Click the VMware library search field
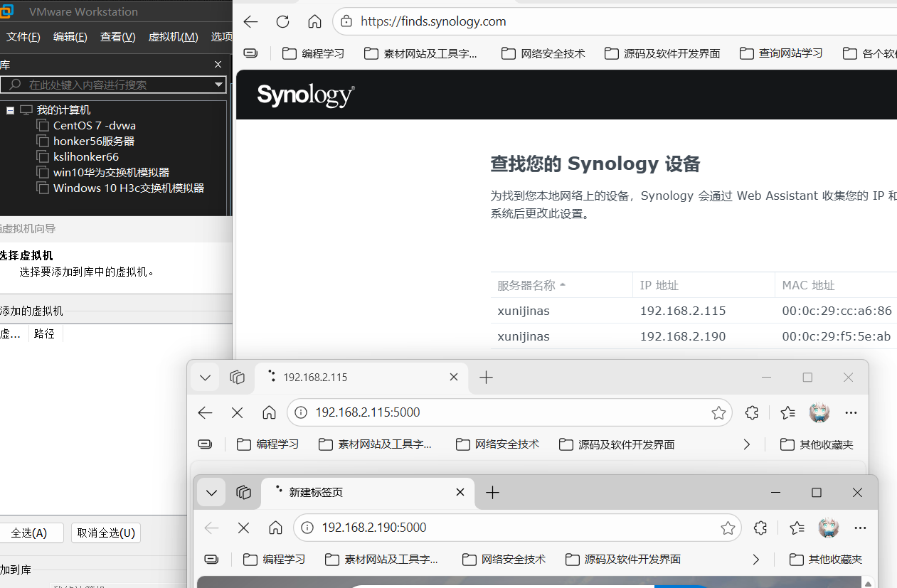Viewport: 897px width, 588px height. tap(114, 85)
